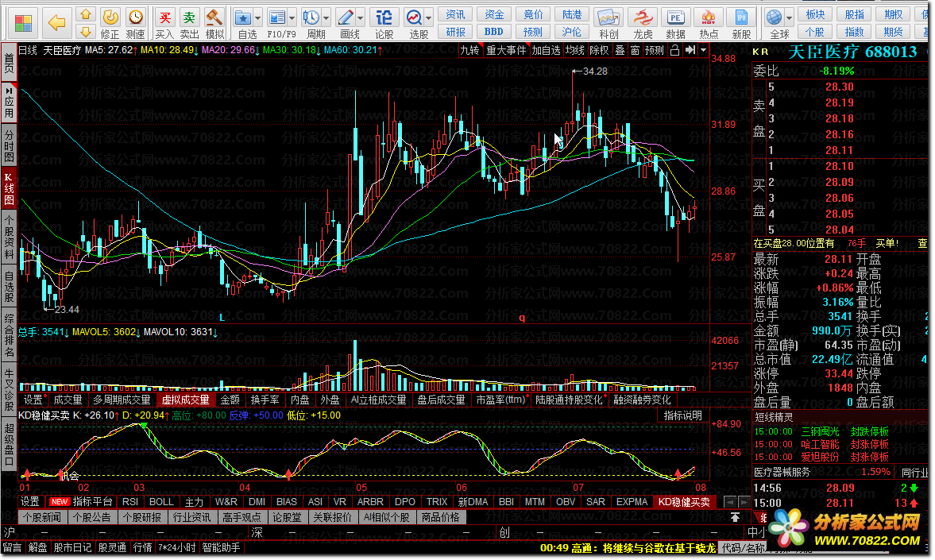Switch to the 换手率 turnover tab
The width and height of the screenshot is (935, 560).
point(265,400)
